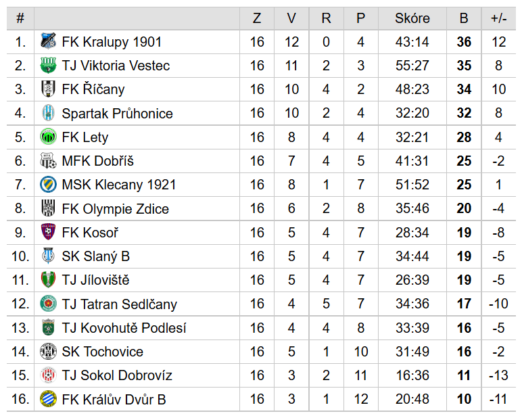
Task: Click the FK Králův Dvůr B logo
Action: (47, 399)
